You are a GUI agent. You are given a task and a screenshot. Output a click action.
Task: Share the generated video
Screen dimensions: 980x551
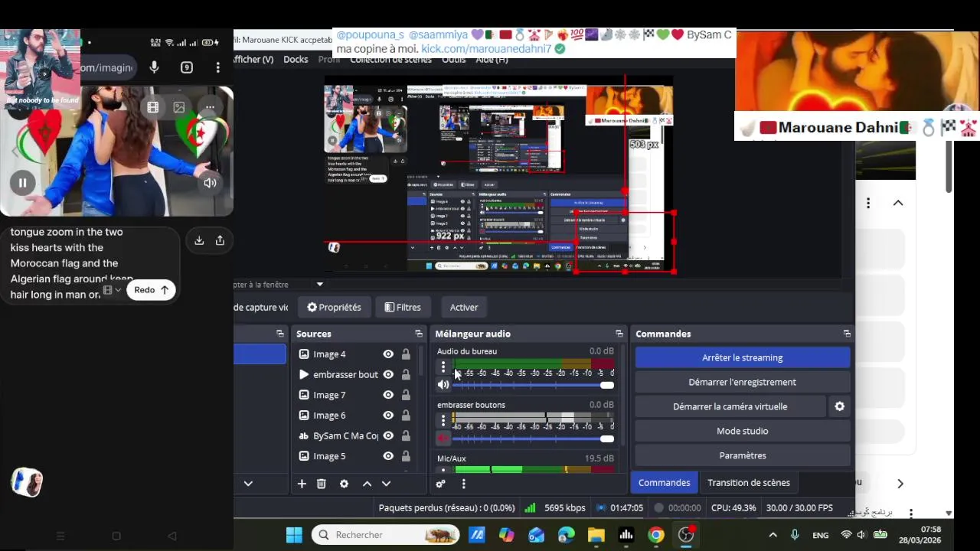click(x=220, y=240)
